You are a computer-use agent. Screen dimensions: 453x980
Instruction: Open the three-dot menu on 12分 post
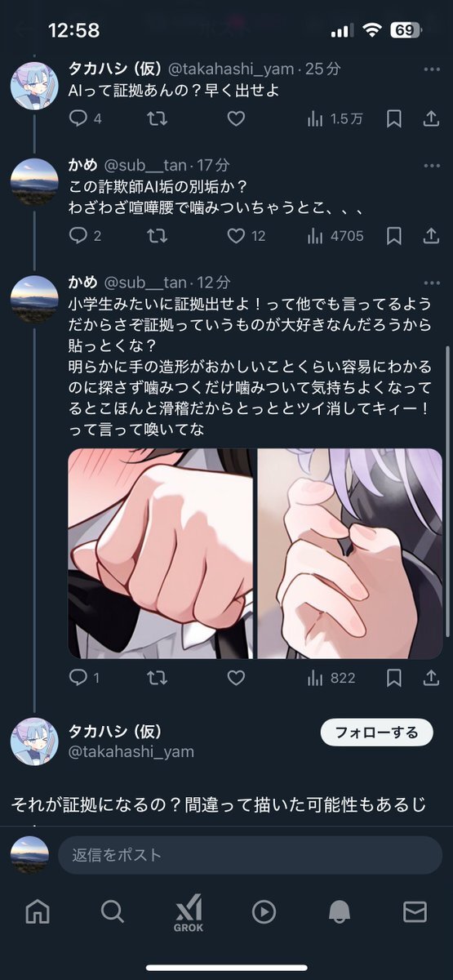(432, 283)
